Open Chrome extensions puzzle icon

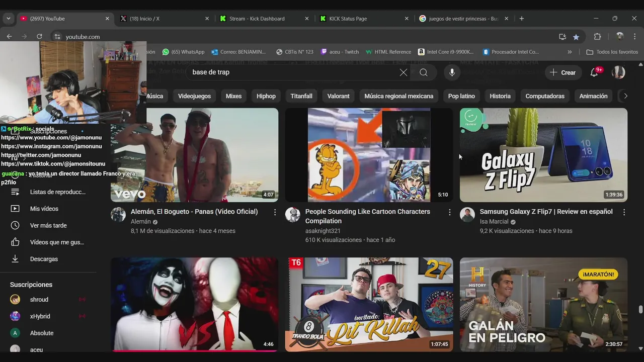coord(598,37)
